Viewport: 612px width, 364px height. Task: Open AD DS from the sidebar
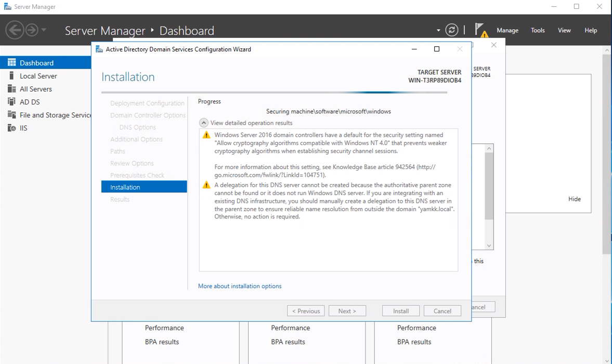[x=11, y=101]
